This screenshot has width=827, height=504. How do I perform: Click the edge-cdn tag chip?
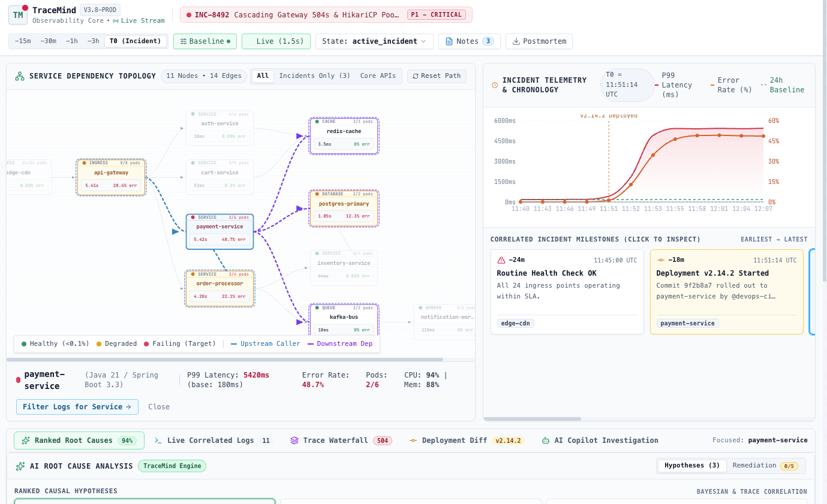point(516,323)
